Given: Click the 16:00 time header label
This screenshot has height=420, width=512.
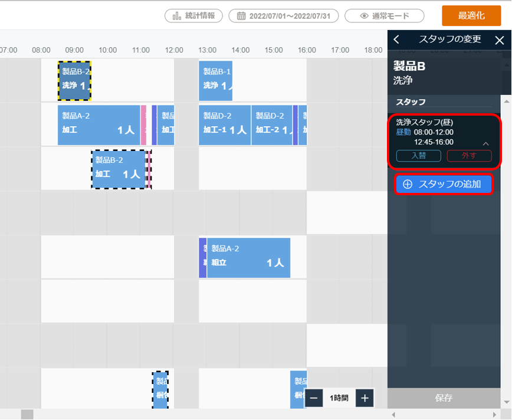Looking at the screenshot, I should [x=307, y=50].
